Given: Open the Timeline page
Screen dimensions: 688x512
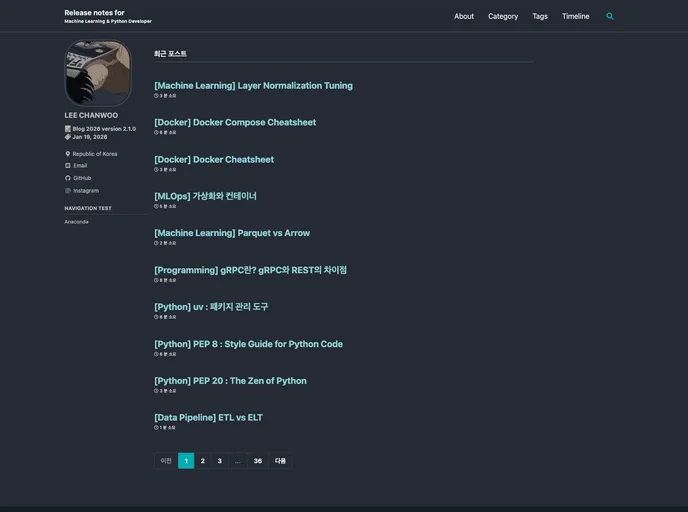Looking at the screenshot, I should click(x=575, y=16).
